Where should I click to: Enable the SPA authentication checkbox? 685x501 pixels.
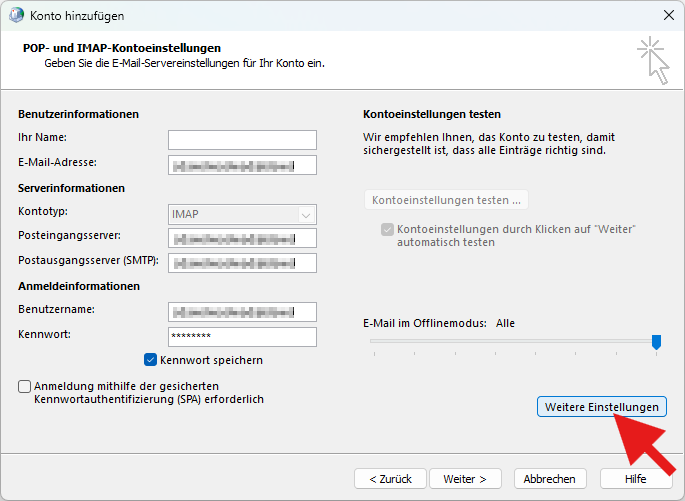coord(24,386)
